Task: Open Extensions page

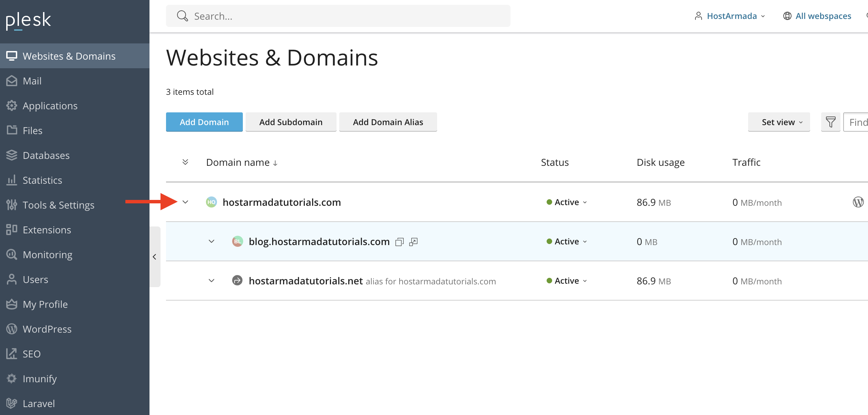Action: pyautogui.click(x=75, y=230)
